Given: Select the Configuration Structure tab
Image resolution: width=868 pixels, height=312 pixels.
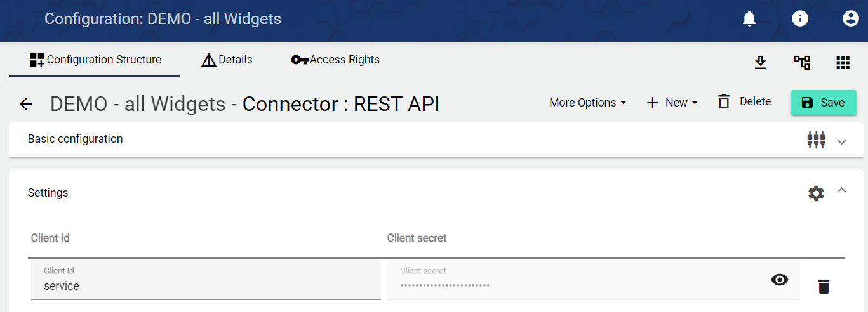Looking at the screenshot, I should [95, 60].
